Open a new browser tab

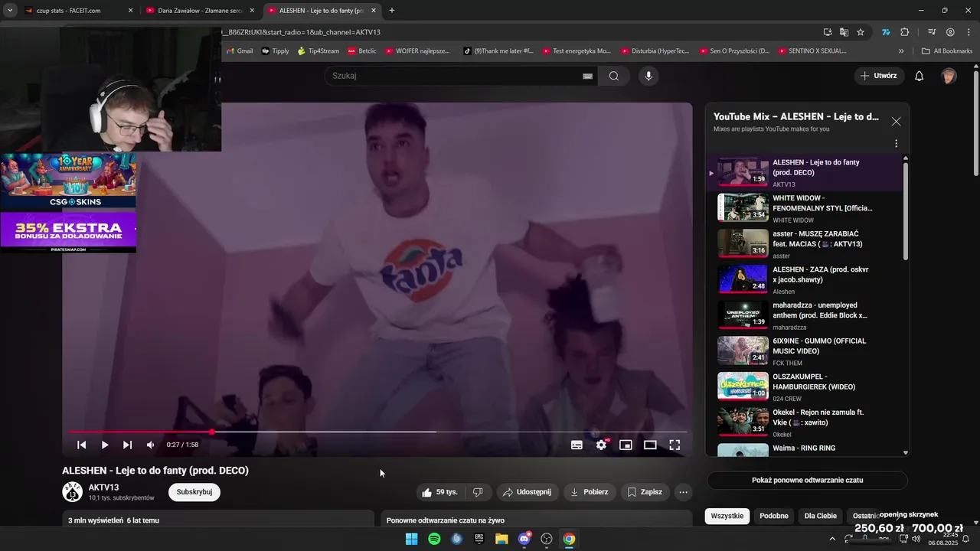392,11
